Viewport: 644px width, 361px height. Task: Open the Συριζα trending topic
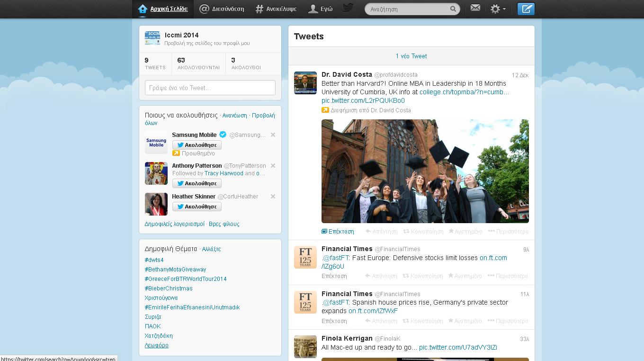coord(153,317)
